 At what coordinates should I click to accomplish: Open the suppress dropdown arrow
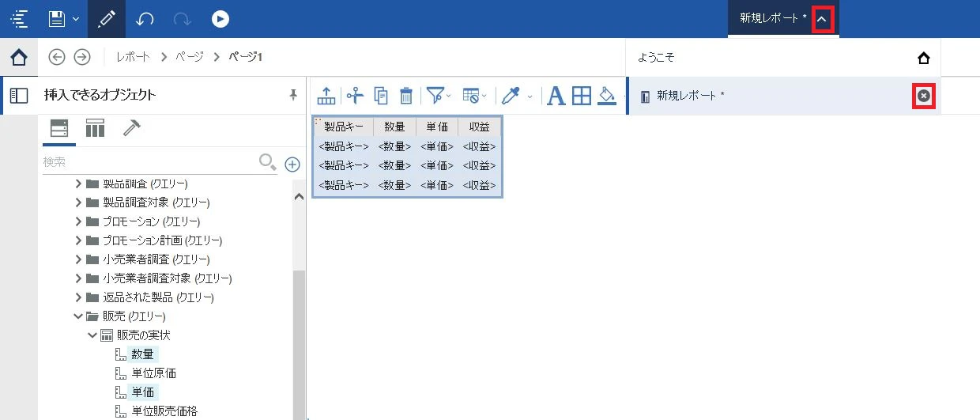pos(484,96)
